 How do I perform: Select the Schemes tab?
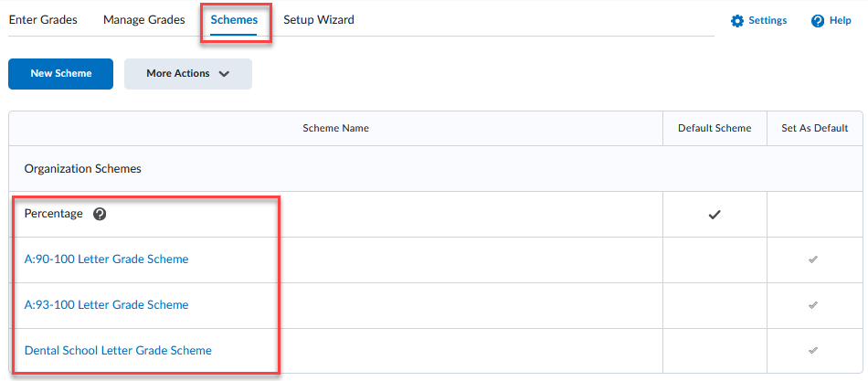click(x=234, y=19)
